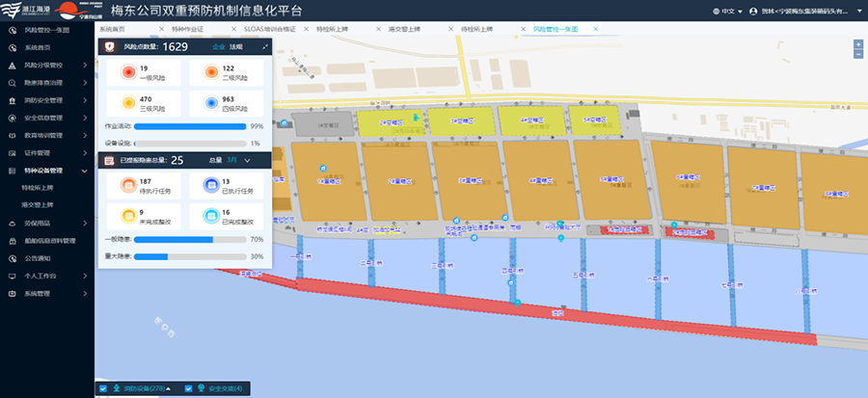Open 系统首页 in the sidebar
The image size is (868, 398).
coord(37,48)
